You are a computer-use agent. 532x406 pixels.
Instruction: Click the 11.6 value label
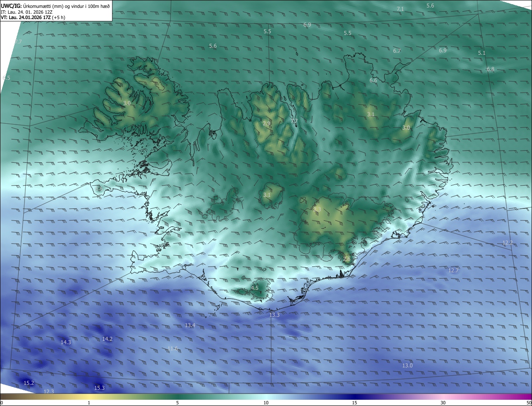tap(172, 349)
